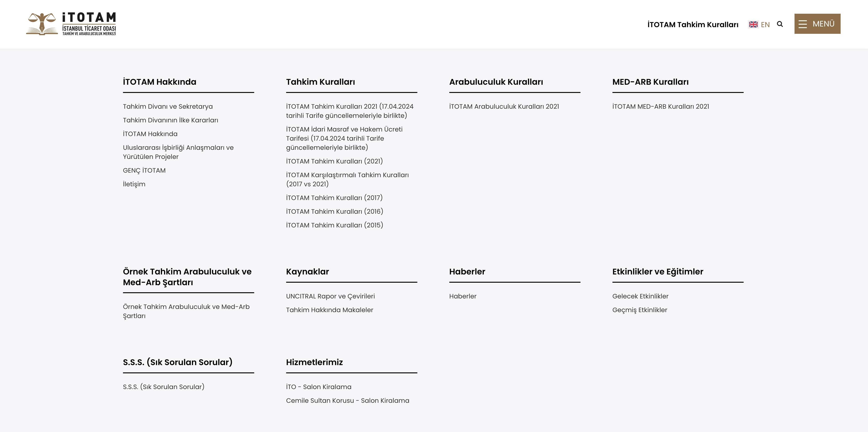Open Cemile Sultan Korusu - Salon Kiralama

pyautogui.click(x=347, y=401)
